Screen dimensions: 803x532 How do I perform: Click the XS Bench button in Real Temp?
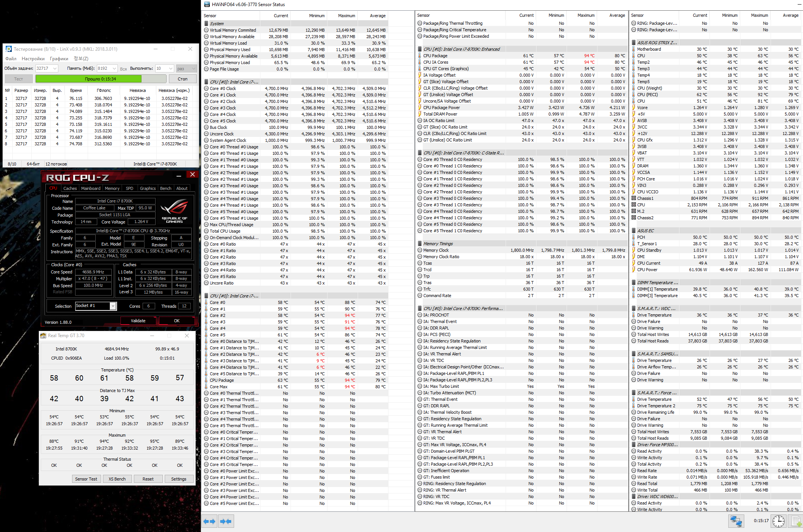(x=117, y=479)
